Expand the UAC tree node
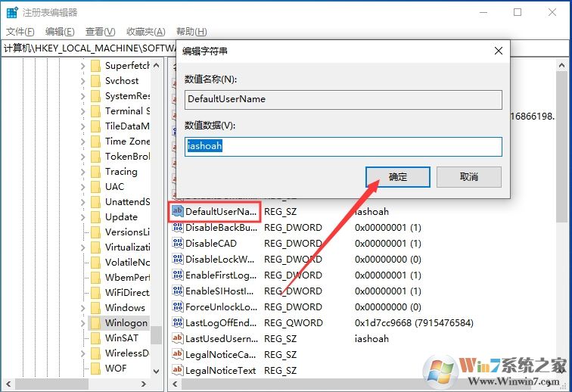This screenshot has width=572, height=392. tap(82, 187)
